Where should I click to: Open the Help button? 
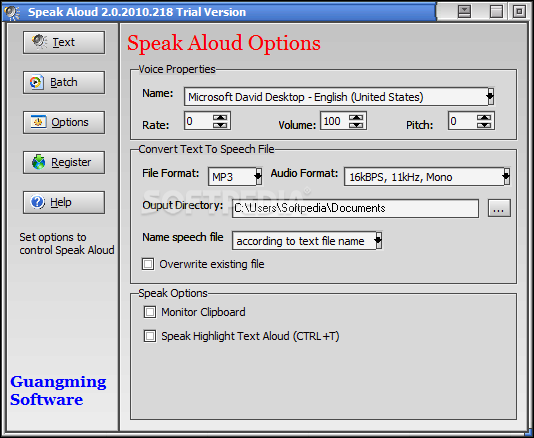coord(64,202)
